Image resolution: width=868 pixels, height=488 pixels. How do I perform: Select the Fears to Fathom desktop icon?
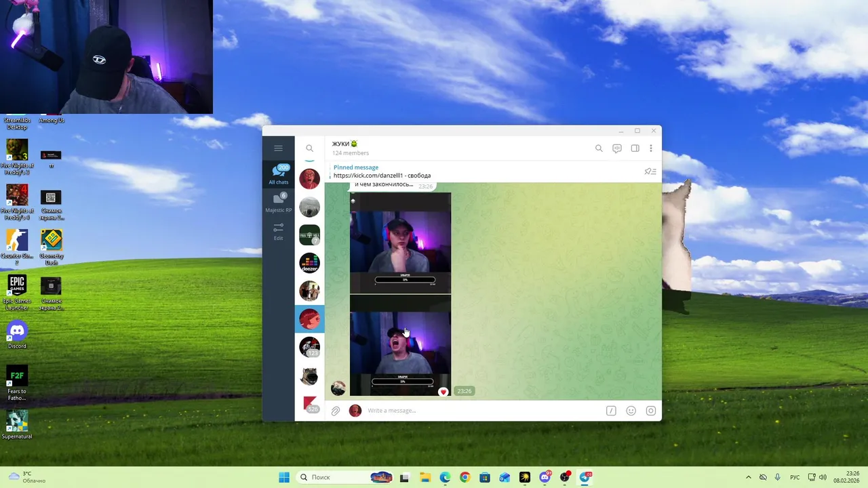coord(17,383)
